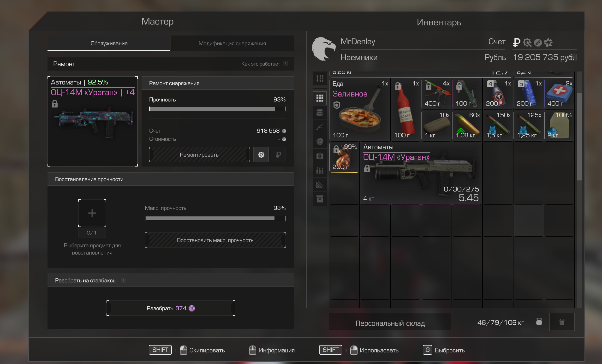Image resolution: width=602 pixels, height=364 pixels.
Task: Filter inventory by tools ruler icon
Action: (320, 185)
